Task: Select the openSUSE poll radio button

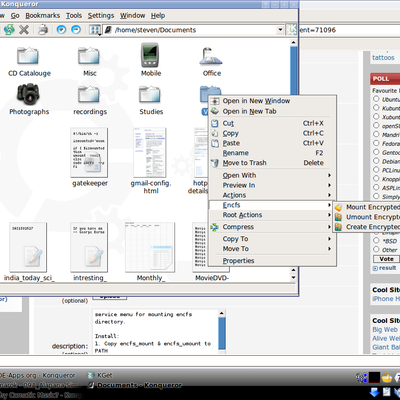Action: tap(376, 125)
